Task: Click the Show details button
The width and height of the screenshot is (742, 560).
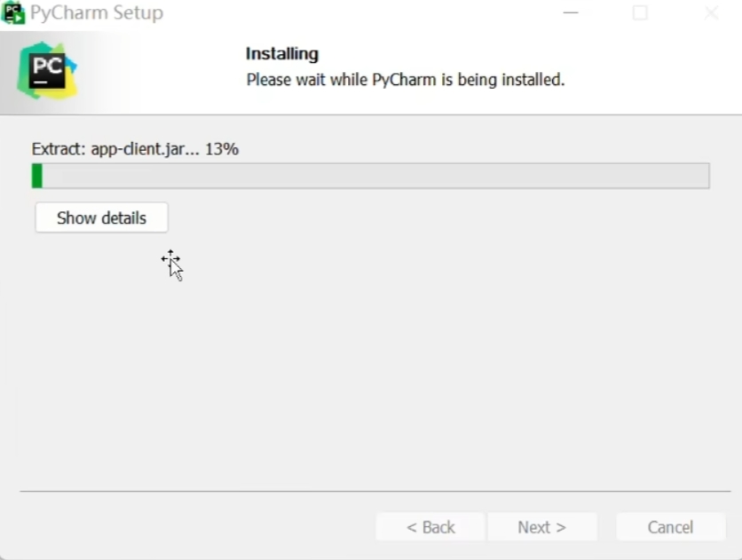Action: pos(101,217)
